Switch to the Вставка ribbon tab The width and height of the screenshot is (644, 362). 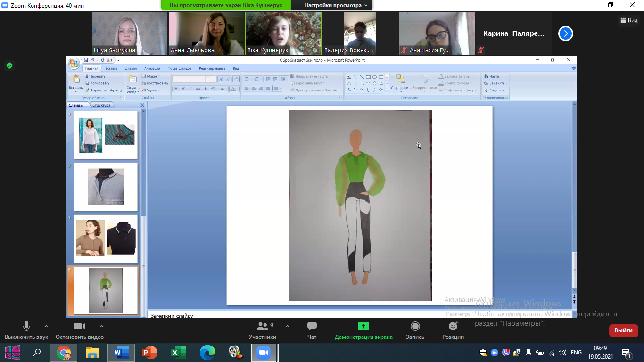point(111,68)
